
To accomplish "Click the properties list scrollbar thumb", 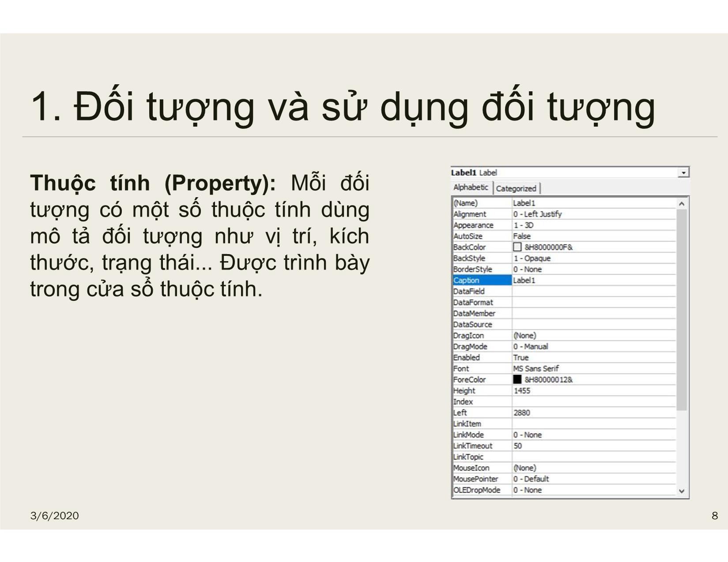I will [681, 310].
